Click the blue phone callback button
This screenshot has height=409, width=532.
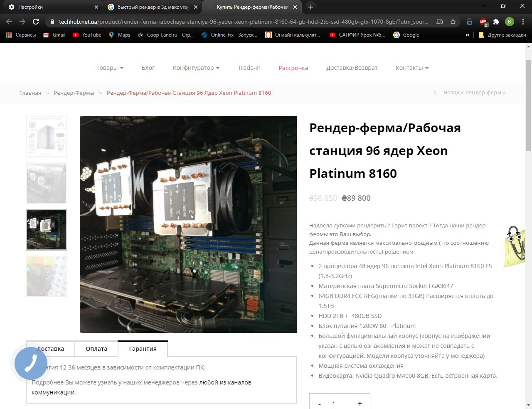tap(31, 364)
